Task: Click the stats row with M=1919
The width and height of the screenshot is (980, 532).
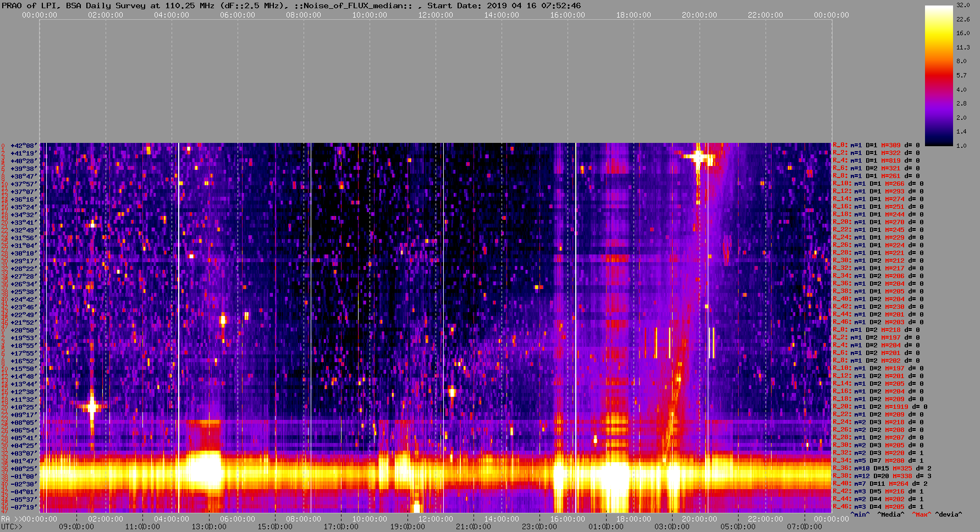Action: coord(880,407)
